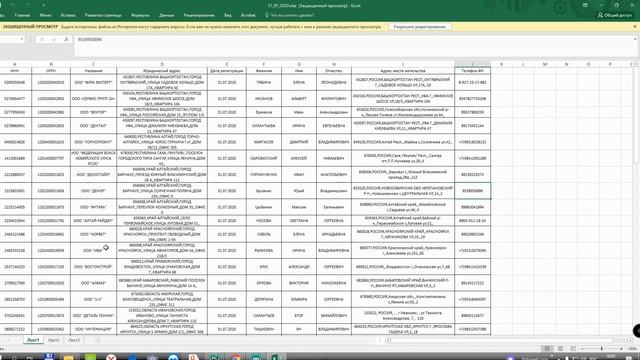Viewport: 640px width, 360px height.
Task: Adjust the zoom slider in status bar
Action: click(602, 349)
